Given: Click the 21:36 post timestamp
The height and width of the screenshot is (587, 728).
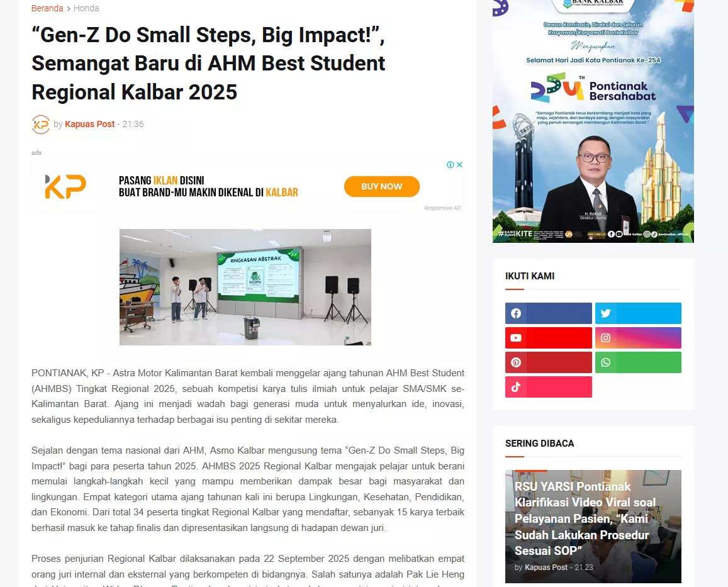Looking at the screenshot, I should click(133, 124).
